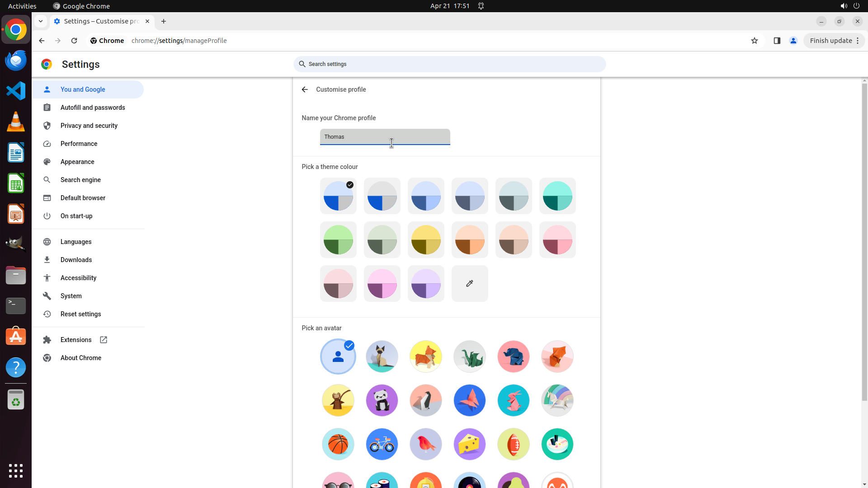Open a new tab with the plus button

164,21
